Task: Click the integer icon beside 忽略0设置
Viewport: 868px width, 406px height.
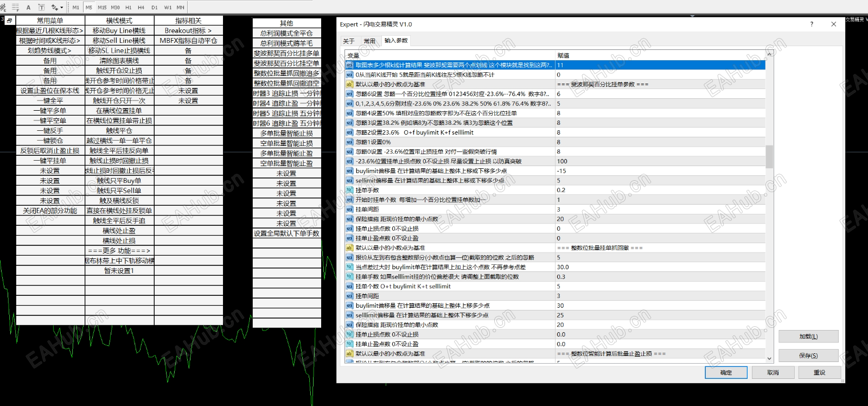Action: click(350, 151)
